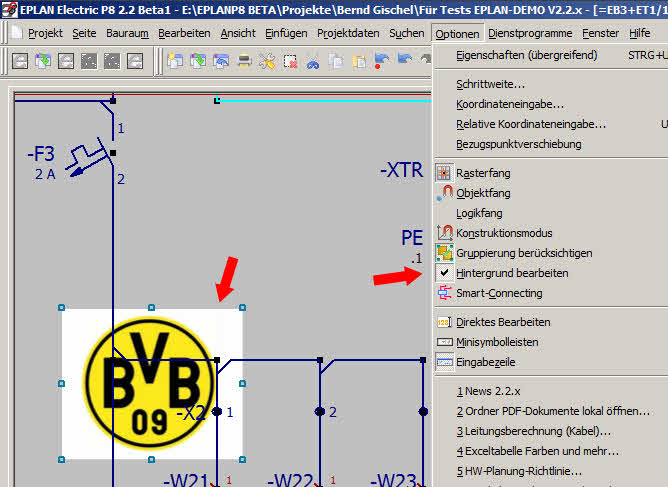Select the -XTR label
The height and width of the screenshot is (487, 668).
(x=401, y=170)
